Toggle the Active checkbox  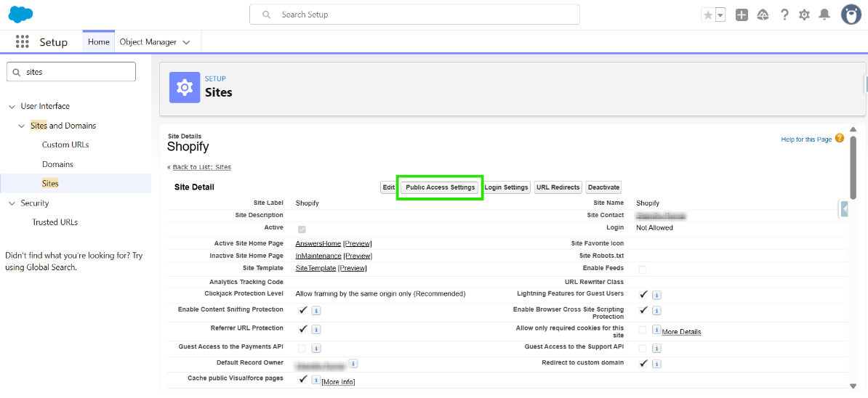302,229
